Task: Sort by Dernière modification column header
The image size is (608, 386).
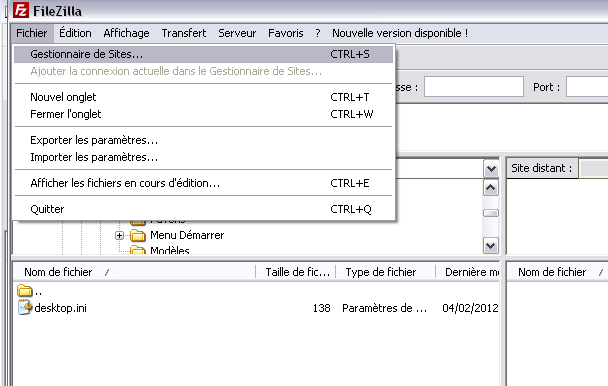Action: point(468,272)
